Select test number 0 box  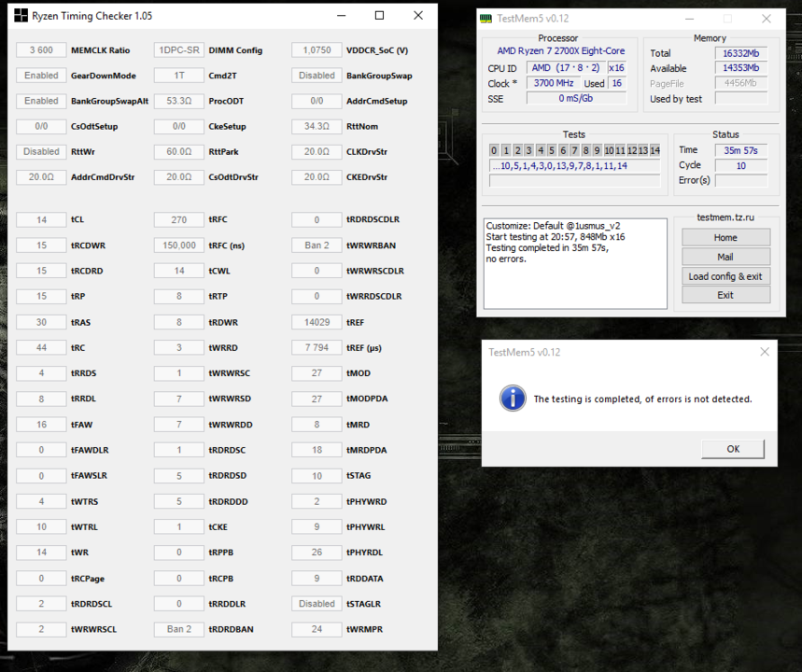point(494,150)
